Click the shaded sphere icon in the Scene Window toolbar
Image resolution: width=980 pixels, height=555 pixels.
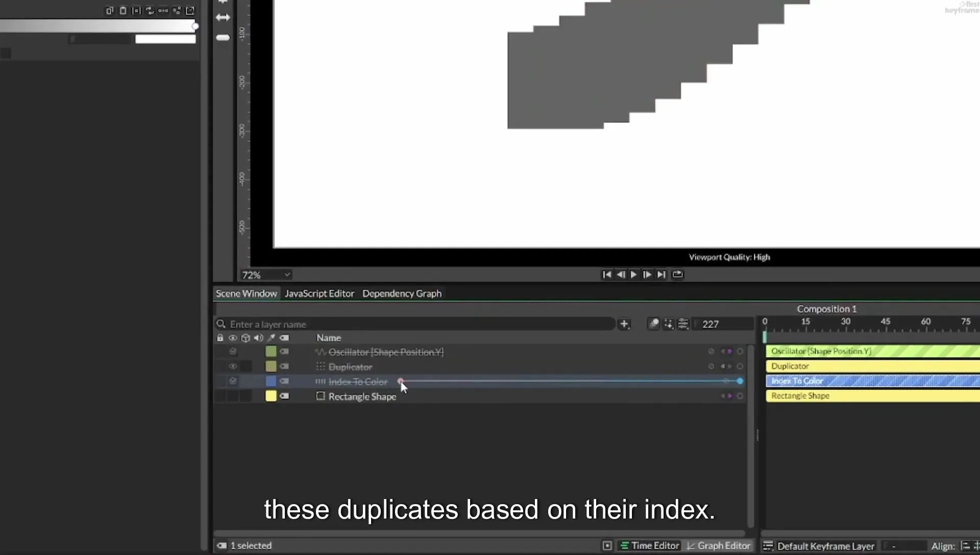tap(654, 324)
